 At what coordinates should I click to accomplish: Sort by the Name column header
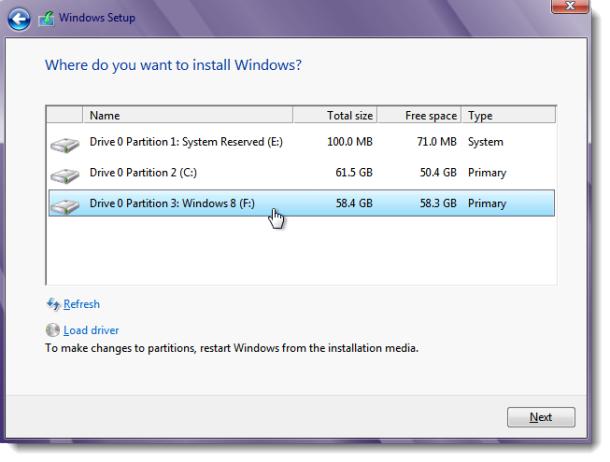point(188,116)
